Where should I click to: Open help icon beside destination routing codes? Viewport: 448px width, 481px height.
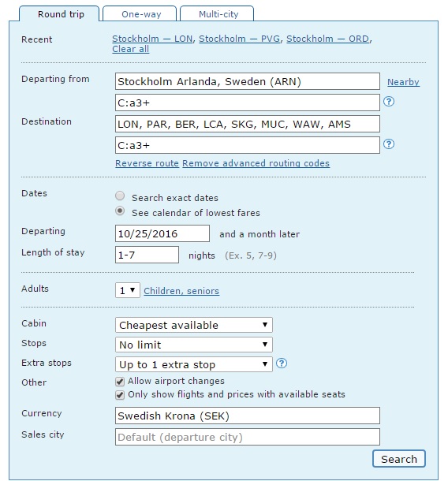[389, 144]
